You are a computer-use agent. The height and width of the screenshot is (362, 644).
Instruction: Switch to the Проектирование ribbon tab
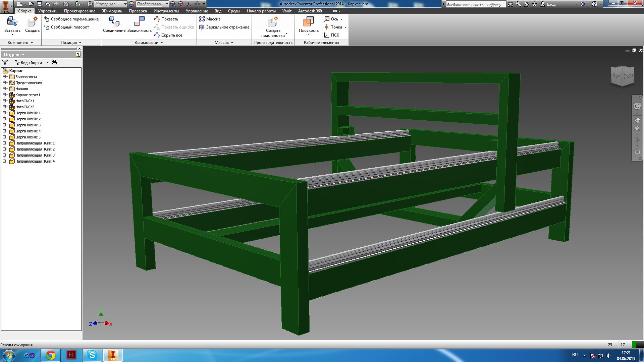(79, 11)
